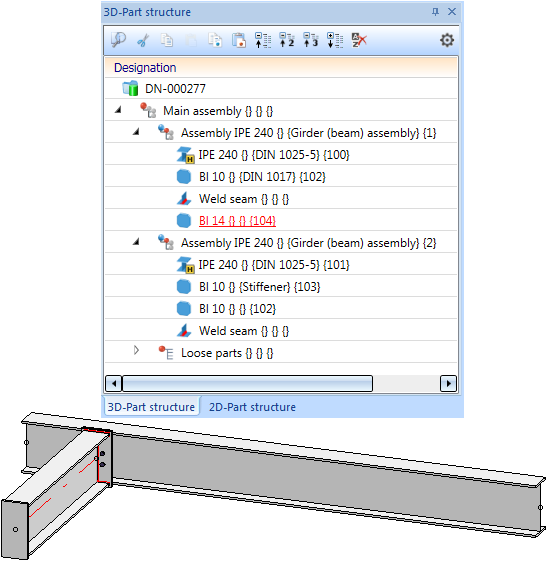The height and width of the screenshot is (563, 546).
Task: Click plate icon of Bl 10 {} {} {102}
Action: (184, 308)
